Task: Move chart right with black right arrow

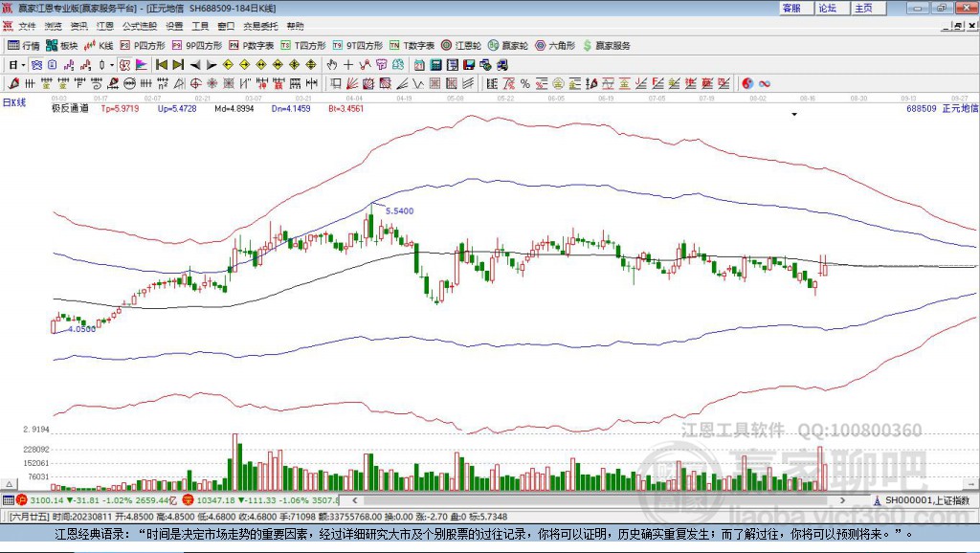Action: click(x=212, y=64)
